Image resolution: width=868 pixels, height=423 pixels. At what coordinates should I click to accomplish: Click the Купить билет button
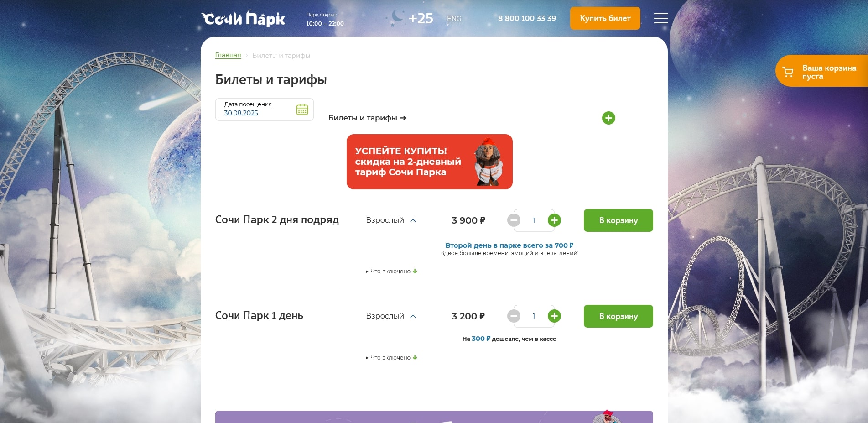click(604, 18)
